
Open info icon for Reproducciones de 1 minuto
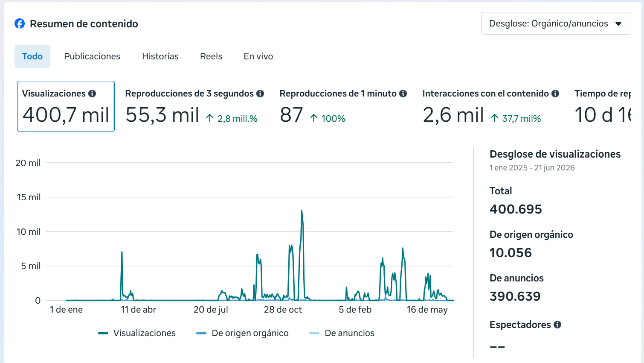point(403,94)
